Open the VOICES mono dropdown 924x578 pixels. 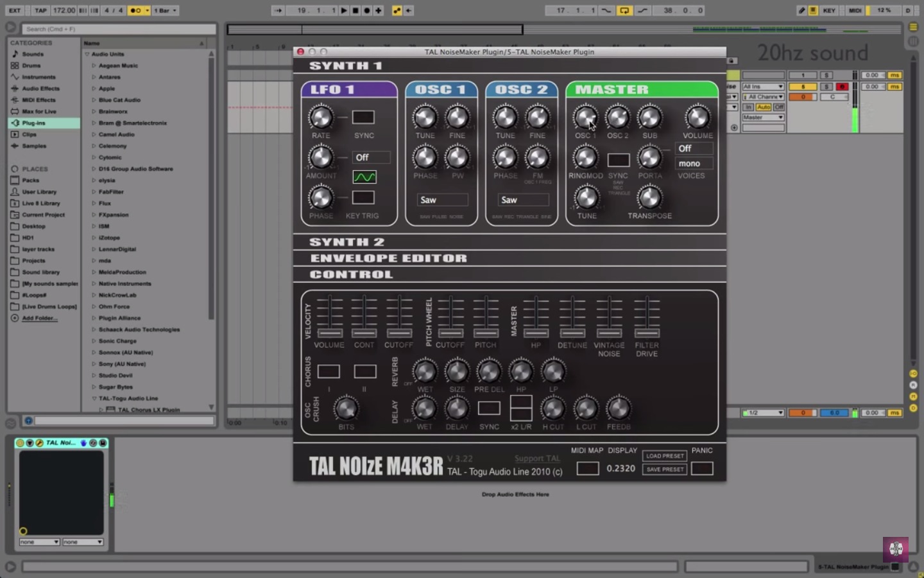(x=694, y=164)
